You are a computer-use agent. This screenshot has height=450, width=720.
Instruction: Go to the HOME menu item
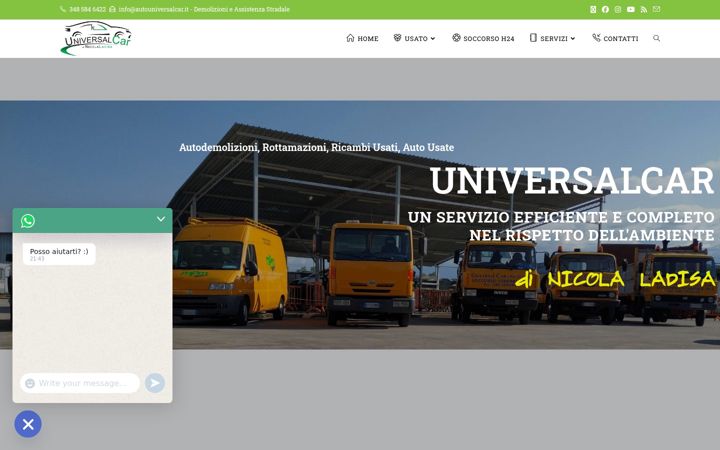tap(362, 38)
